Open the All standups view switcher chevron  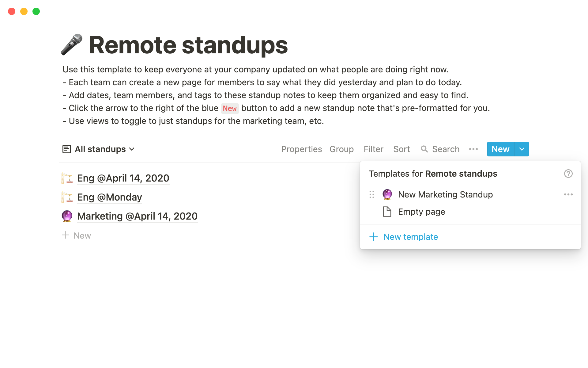point(132,149)
